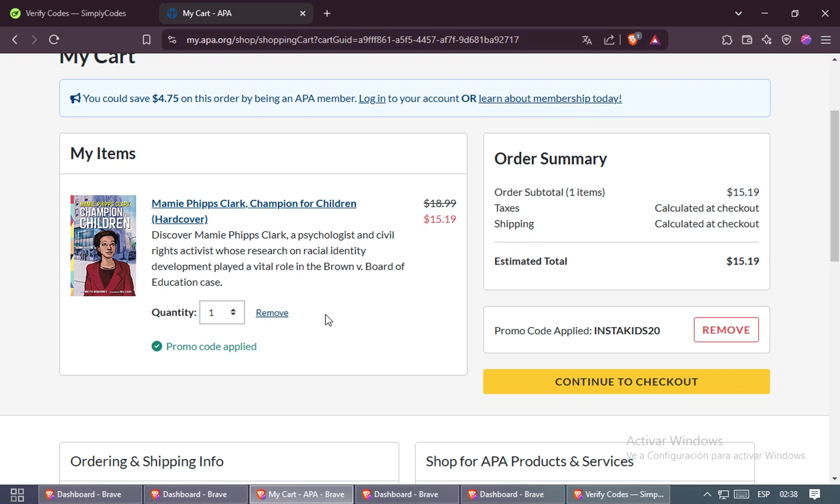
Task: Open a new browser tab
Action: 327,13
